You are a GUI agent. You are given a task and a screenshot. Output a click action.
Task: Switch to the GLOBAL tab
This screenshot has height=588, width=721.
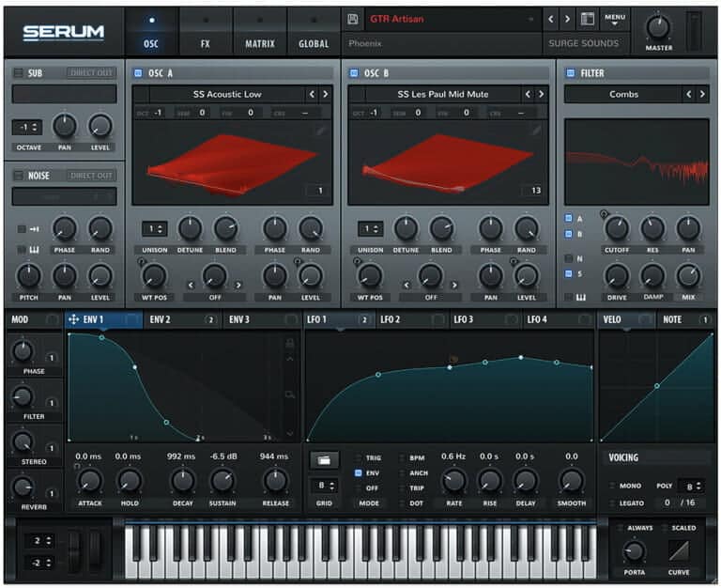point(314,33)
